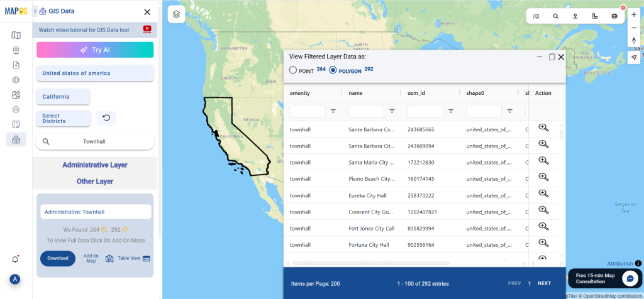This screenshot has width=644, height=299.
Task: Click the print map icon
Action: [x=614, y=16]
